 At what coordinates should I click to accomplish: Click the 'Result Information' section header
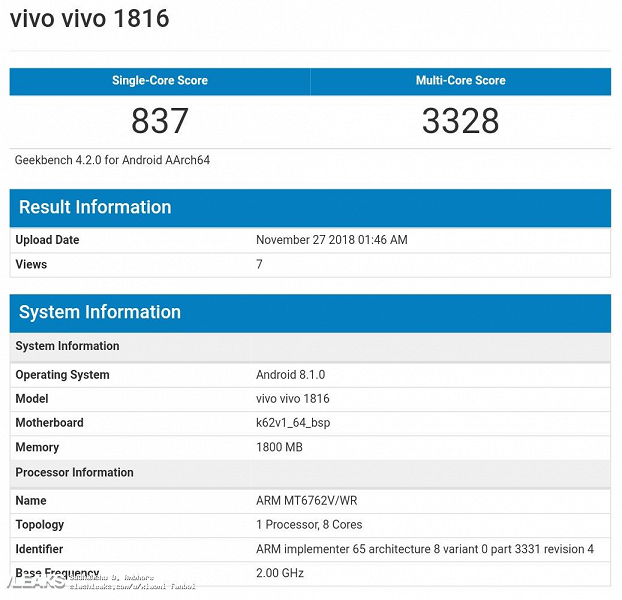[310, 207]
